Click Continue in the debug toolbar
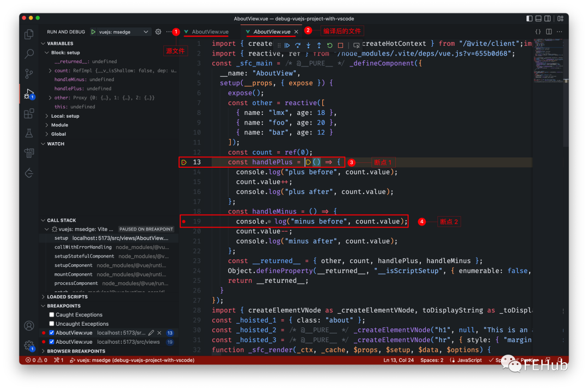Screen dimensions: 588x390 pos(287,45)
